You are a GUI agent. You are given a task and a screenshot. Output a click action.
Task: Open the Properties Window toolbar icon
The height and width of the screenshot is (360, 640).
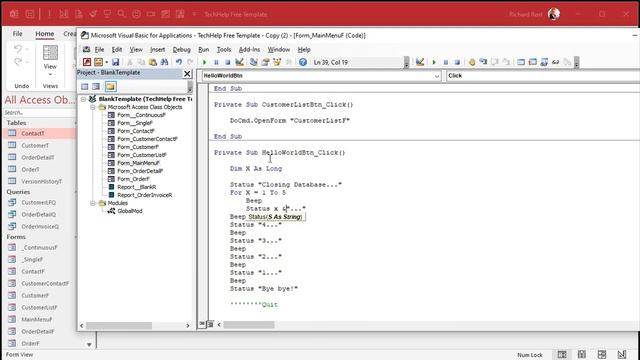click(265, 62)
